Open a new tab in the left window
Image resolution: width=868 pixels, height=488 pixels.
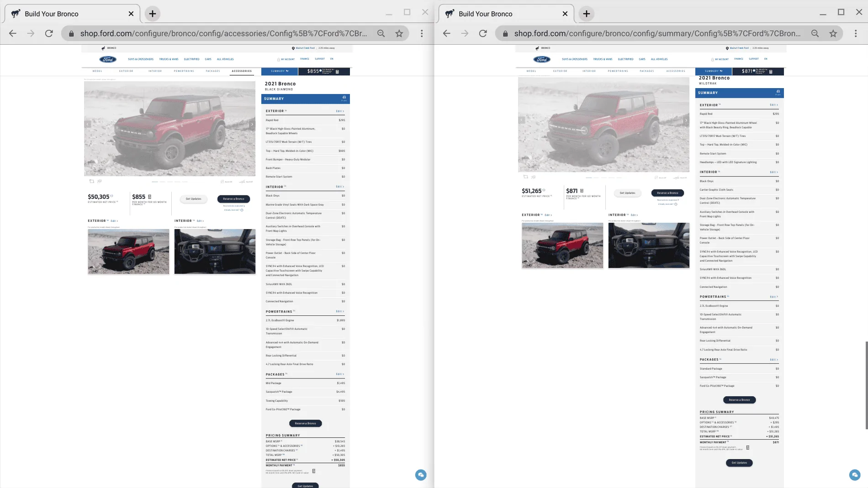tap(153, 14)
